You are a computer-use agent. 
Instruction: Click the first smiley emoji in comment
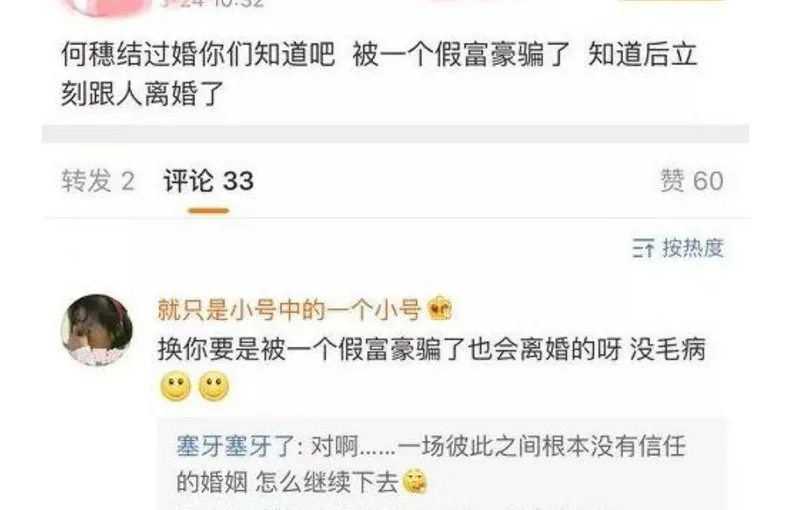click(176, 386)
